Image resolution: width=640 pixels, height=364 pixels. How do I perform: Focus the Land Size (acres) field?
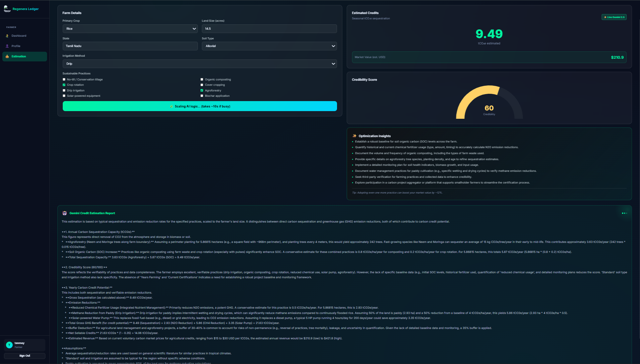(x=269, y=29)
